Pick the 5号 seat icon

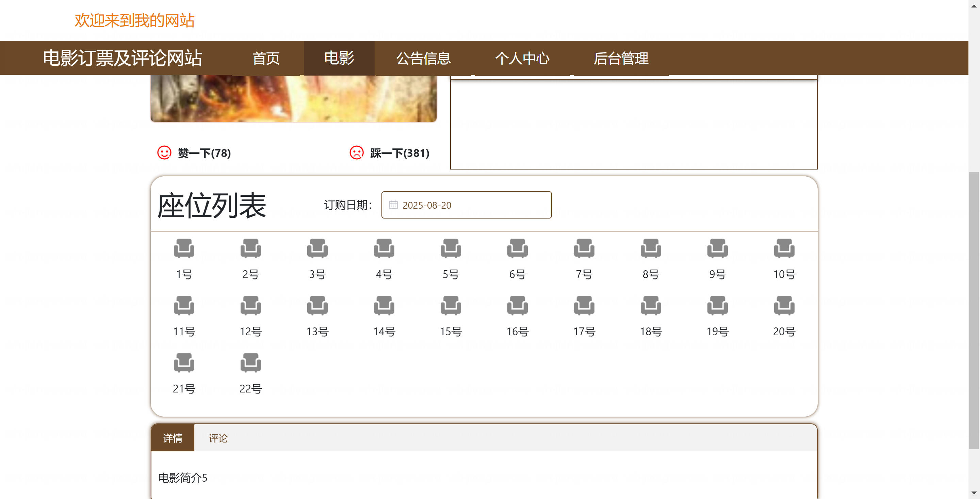(x=451, y=248)
